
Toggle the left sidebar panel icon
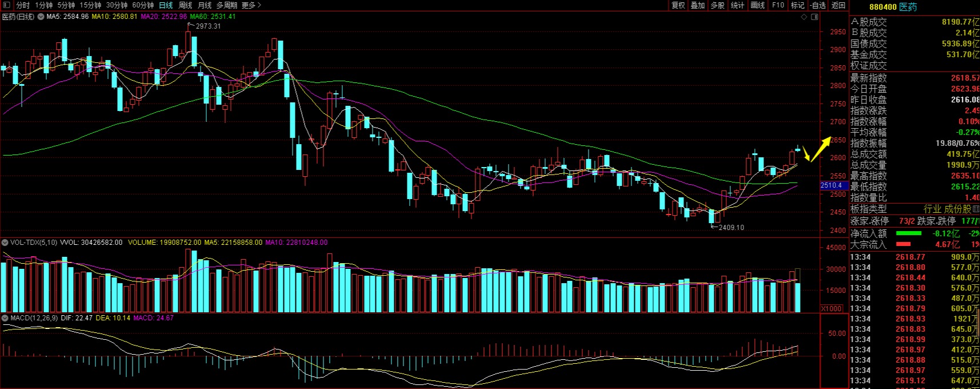click(x=6, y=5)
